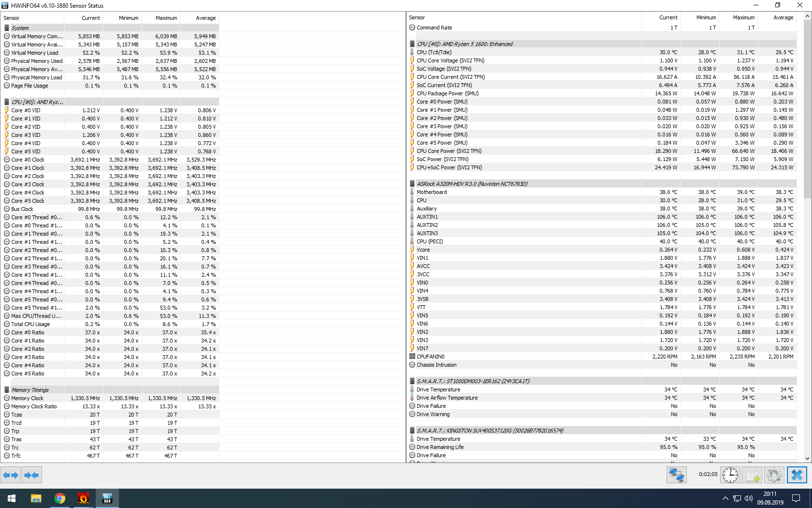The width and height of the screenshot is (812, 508).
Task: Open sensor settings gear icon
Action: [x=774, y=475]
